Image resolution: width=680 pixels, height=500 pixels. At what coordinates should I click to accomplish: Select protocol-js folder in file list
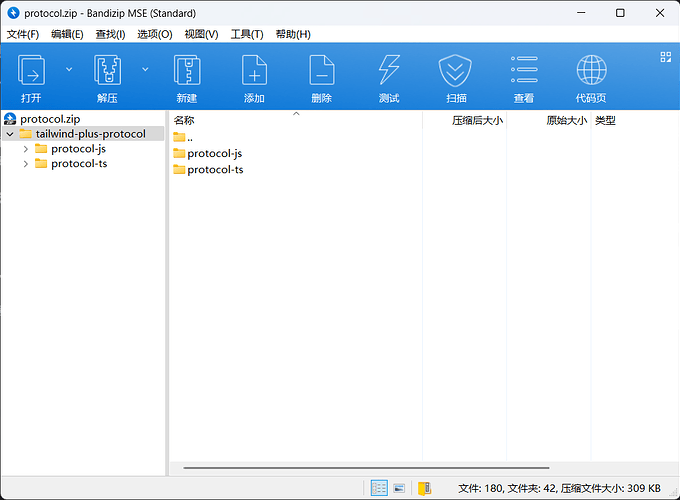tap(208, 154)
